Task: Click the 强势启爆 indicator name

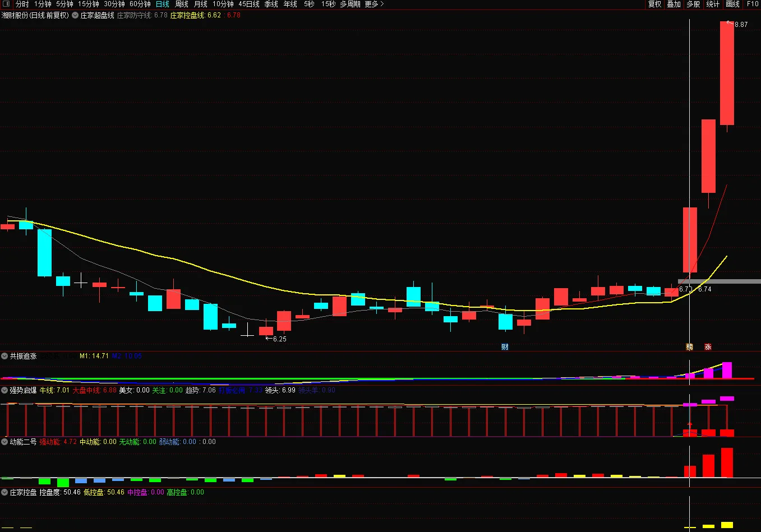Action: [x=23, y=390]
